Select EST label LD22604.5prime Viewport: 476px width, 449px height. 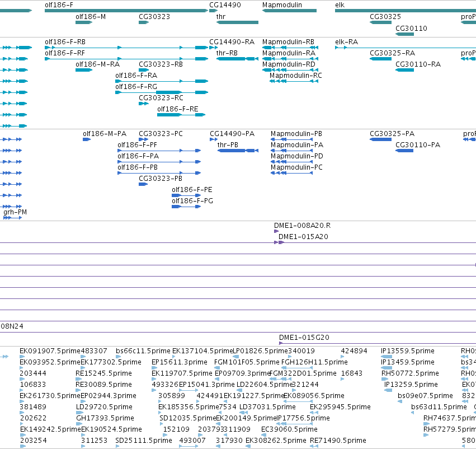point(264,385)
